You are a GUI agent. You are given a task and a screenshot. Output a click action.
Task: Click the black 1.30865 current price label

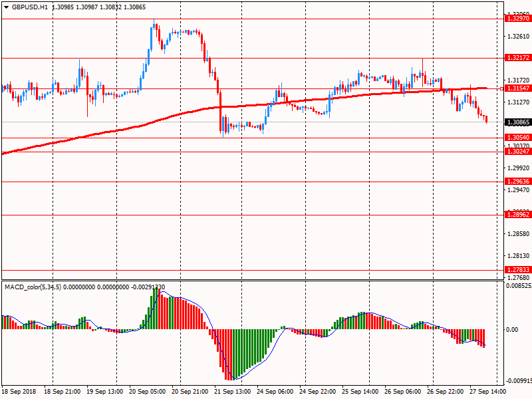(x=517, y=122)
